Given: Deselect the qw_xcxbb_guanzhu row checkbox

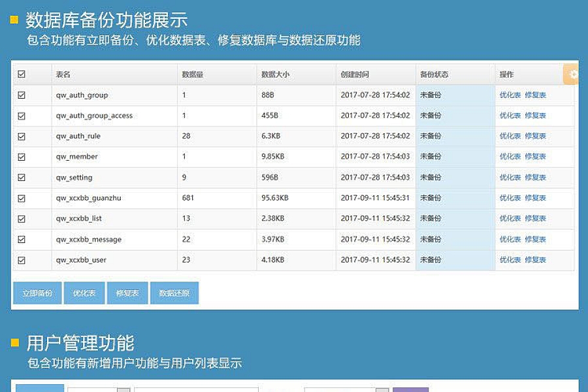Looking at the screenshot, I should (x=22, y=198).
